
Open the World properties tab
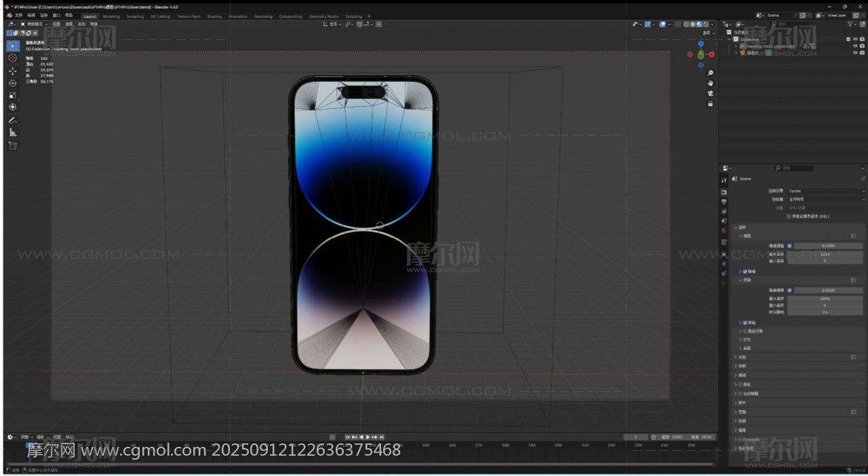[x=724, y=231]
